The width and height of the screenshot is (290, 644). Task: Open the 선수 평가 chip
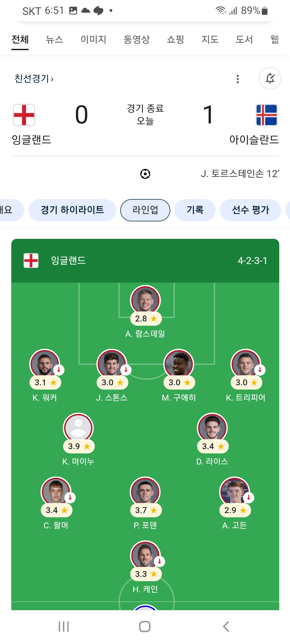[x=250, y=210]
